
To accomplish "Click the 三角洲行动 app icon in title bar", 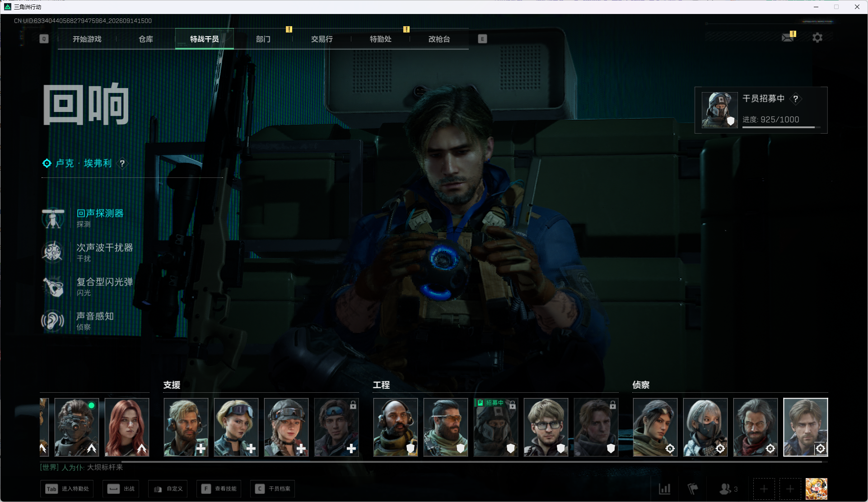I will pos(8,7).
